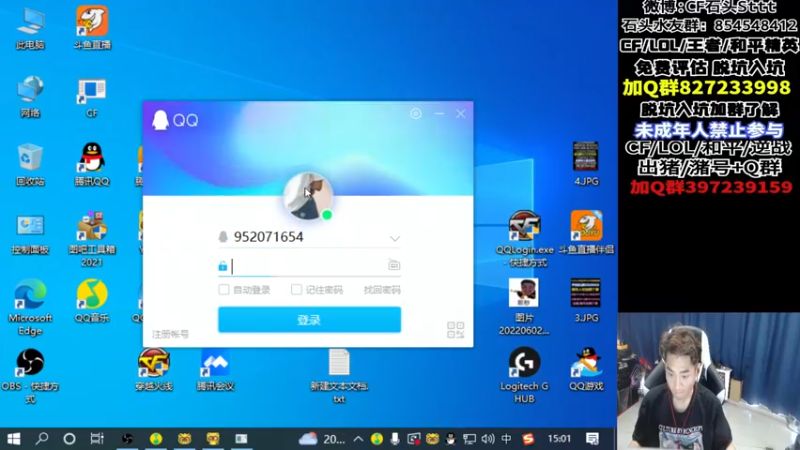Open the 15:01 clock on taskbar
The width and height of the screenshot is (800, 450).
coord(559,439)
